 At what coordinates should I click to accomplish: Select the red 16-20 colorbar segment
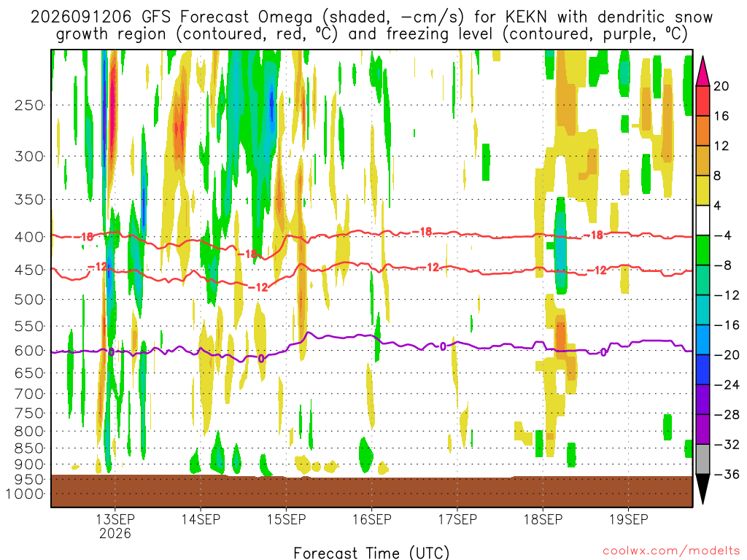point(703,101)
